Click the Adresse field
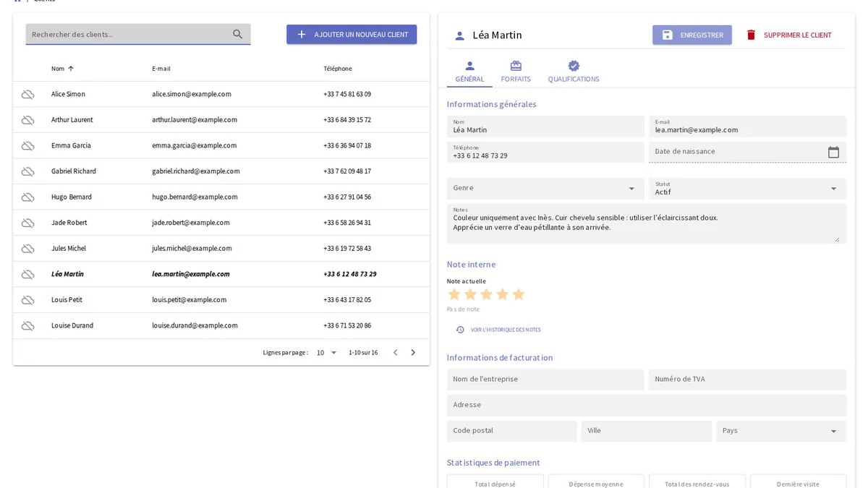Screen dimensions: 868x488 [647, 405]
